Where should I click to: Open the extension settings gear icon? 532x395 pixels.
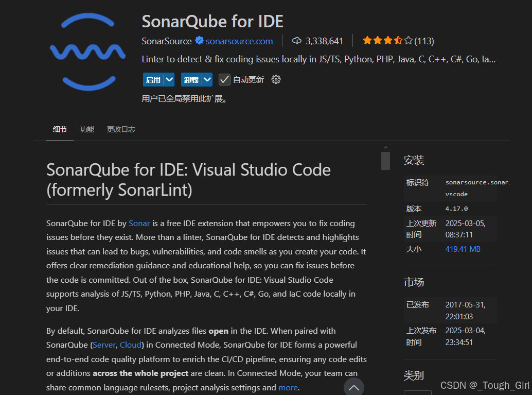276,79
